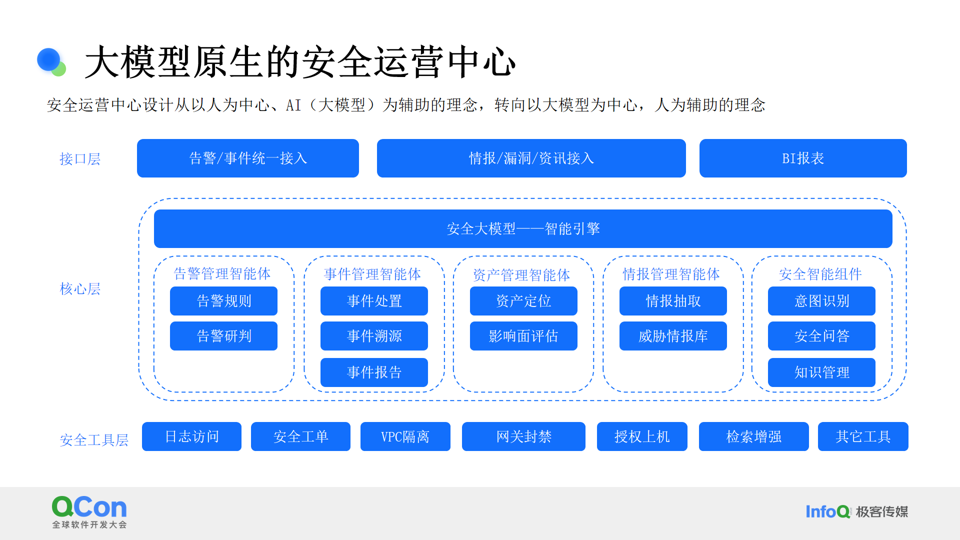
Task: Click the BI报表 block
Action: [x=803, y=159]
